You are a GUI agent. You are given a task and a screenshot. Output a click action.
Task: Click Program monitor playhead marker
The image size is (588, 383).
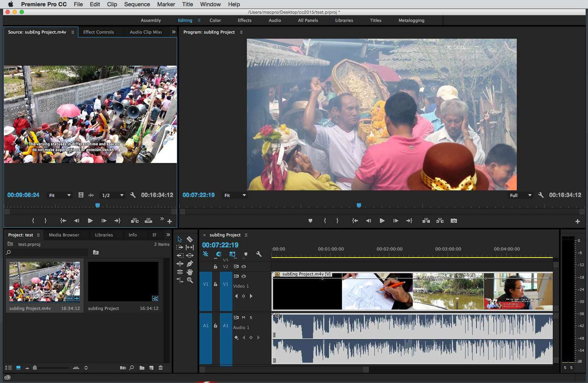pos(359,205)
